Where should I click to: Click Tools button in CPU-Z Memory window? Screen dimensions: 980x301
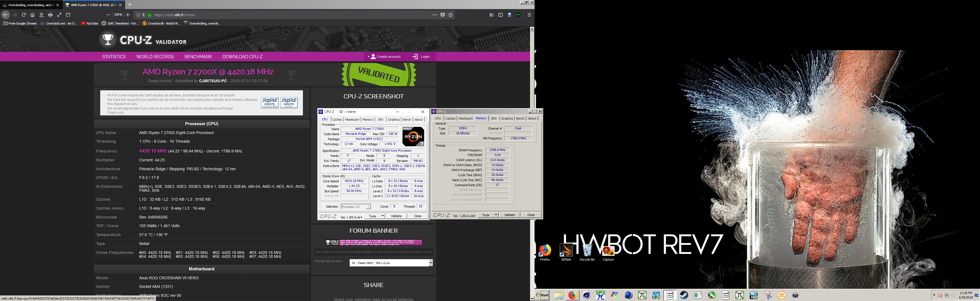click(x=486, y=215)
